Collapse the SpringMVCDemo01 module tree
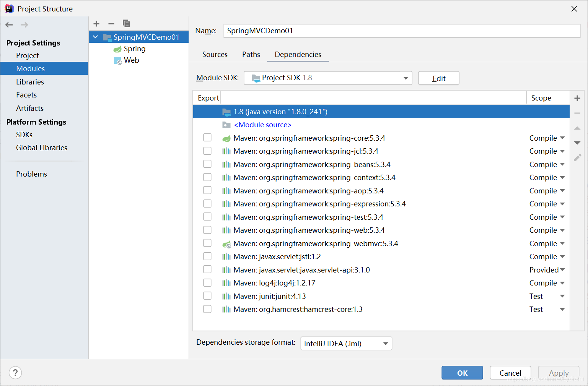The width and height of the screenshot is (588, 386). (x=96, y=37)
